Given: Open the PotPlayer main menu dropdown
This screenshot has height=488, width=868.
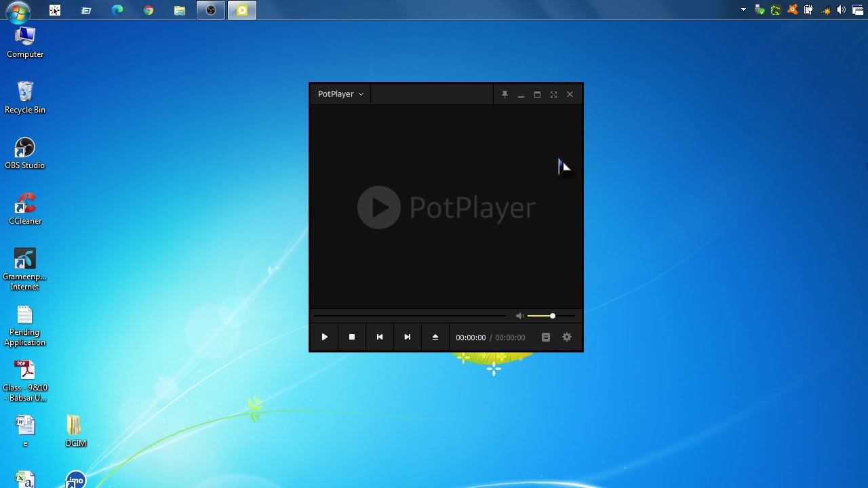Looking at the screenshot, I should click(340, 94).
